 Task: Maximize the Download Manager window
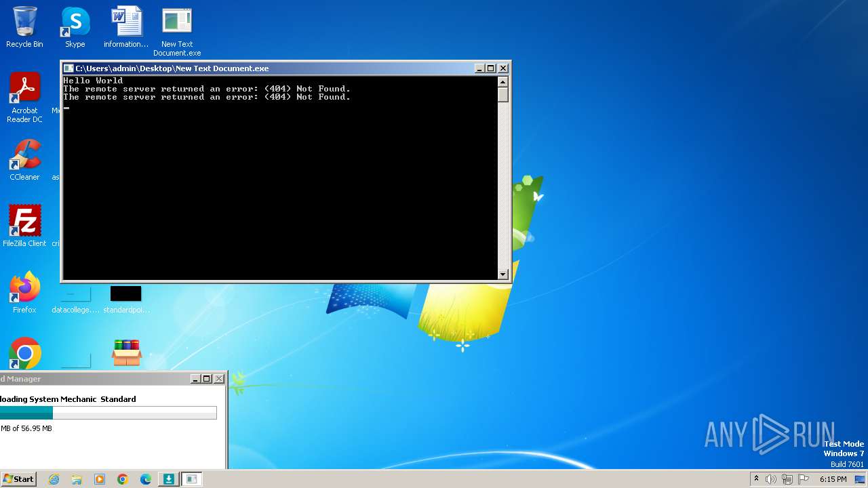point(207,379)
